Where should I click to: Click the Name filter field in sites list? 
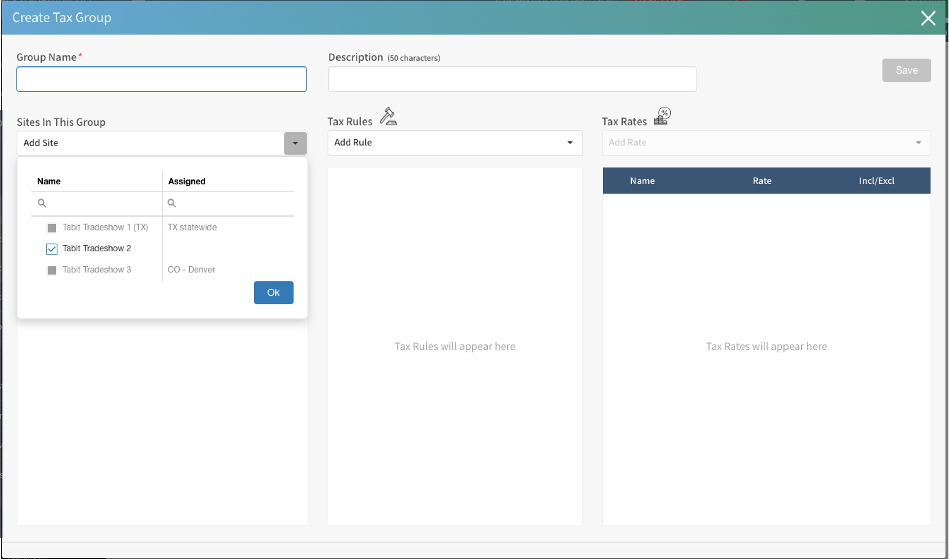pos(102,203)
